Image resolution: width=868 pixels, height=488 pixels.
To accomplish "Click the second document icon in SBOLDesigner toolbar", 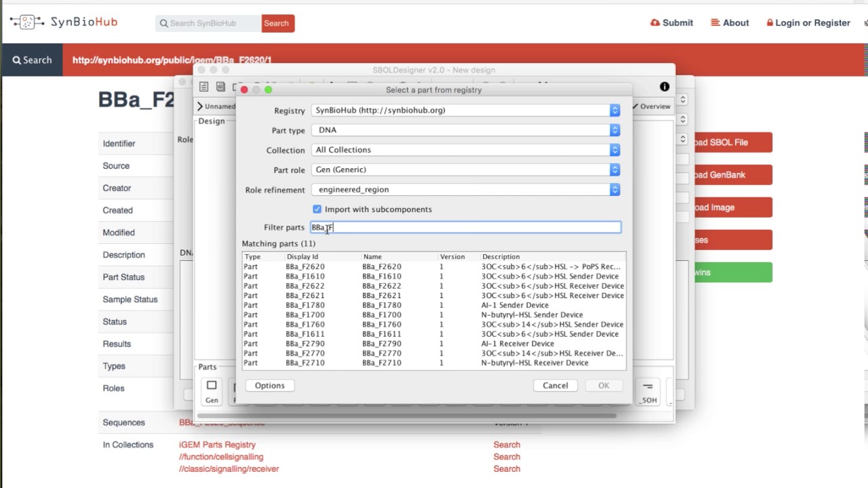I will (x=220, y=87).
